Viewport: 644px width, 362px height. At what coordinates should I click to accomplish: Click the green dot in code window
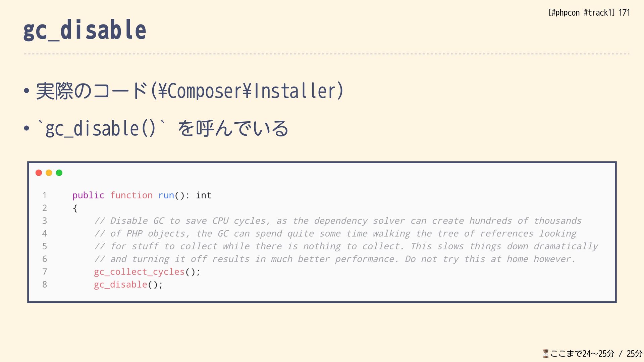click(59, 173)
